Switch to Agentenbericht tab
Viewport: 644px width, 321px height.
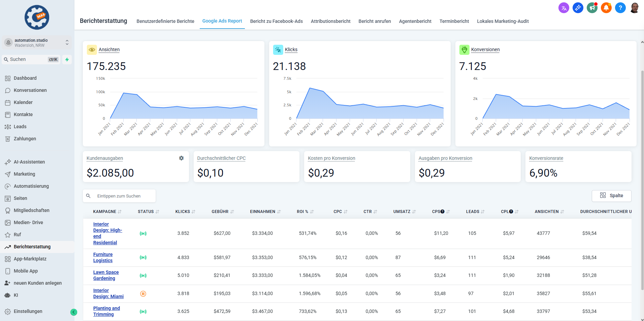pos(415,21)
